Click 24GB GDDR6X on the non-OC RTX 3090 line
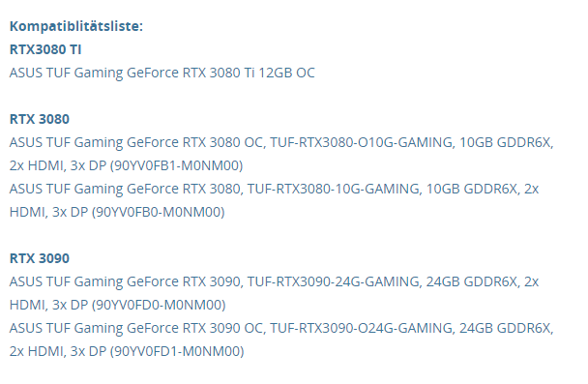This screenshot has height=384, width=588. pyautogui.click(x=472, y=281)
